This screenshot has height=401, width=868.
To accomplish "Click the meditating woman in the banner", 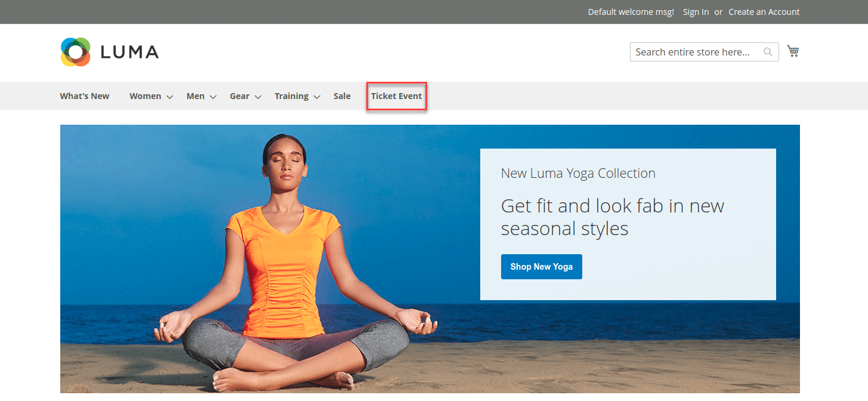I will 286,269.
